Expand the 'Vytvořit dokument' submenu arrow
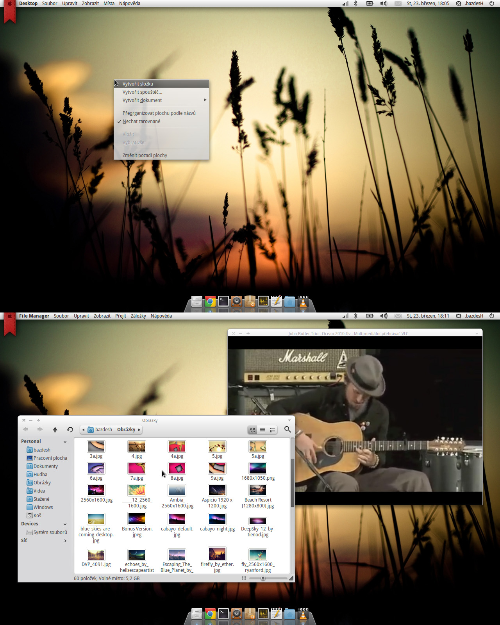This screenshot has width=500, height=625. [x=205, y=100]
